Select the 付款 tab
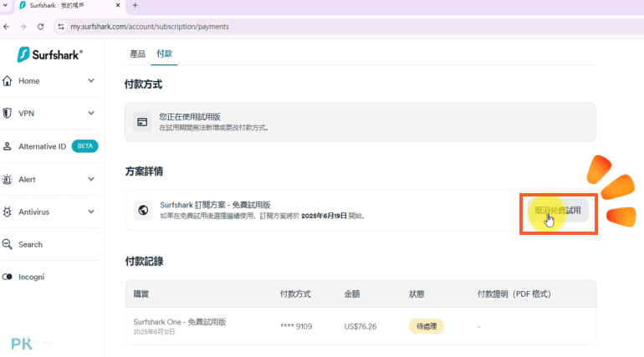Viewport: 644px width, 357px height. [164, 54]
